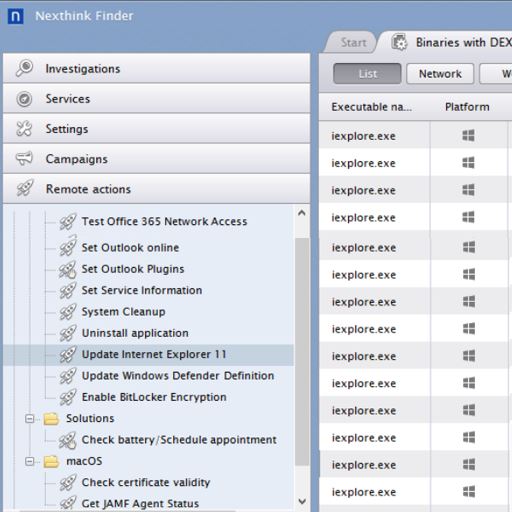This screenshot has height=512, width=512.
Task: Click the tree scrollbar up arrow
Action: [302, 213]
